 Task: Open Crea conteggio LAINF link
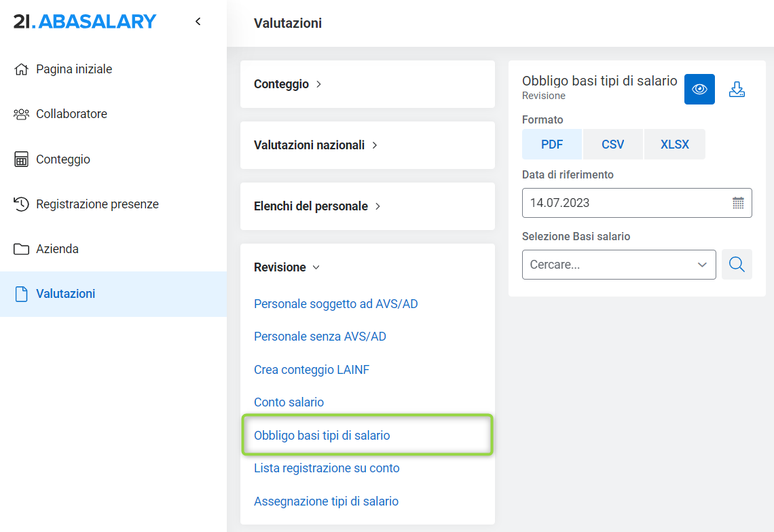click(x=311, y=370)
